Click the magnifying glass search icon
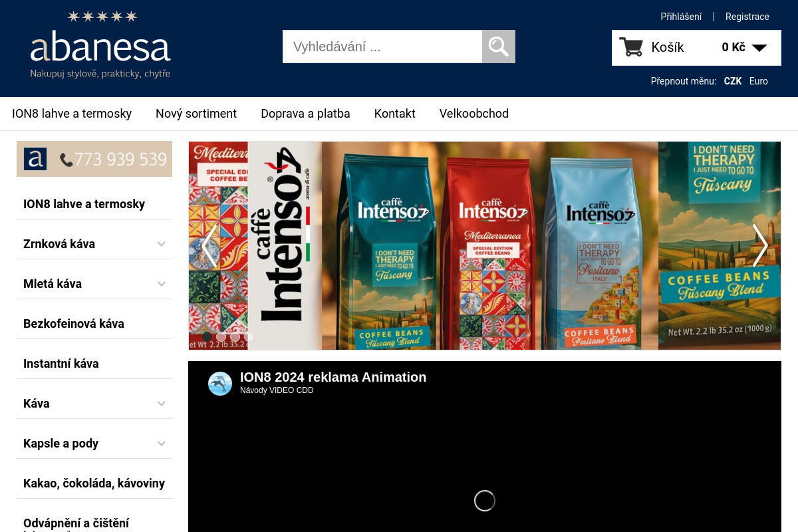 click(x=498, y=47)
